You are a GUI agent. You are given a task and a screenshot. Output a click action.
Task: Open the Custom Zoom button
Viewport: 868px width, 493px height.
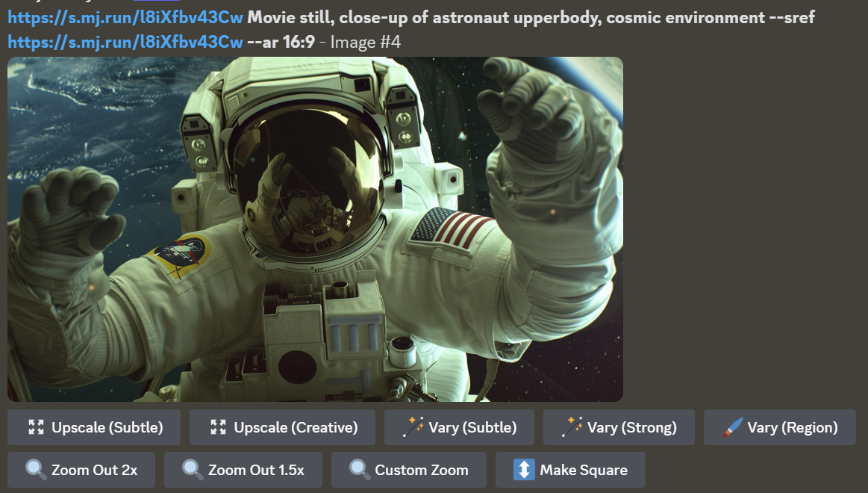(x=408, y=470)
